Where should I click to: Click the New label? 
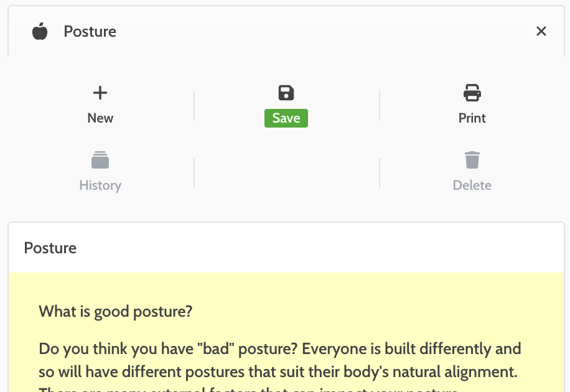[100, 118]
